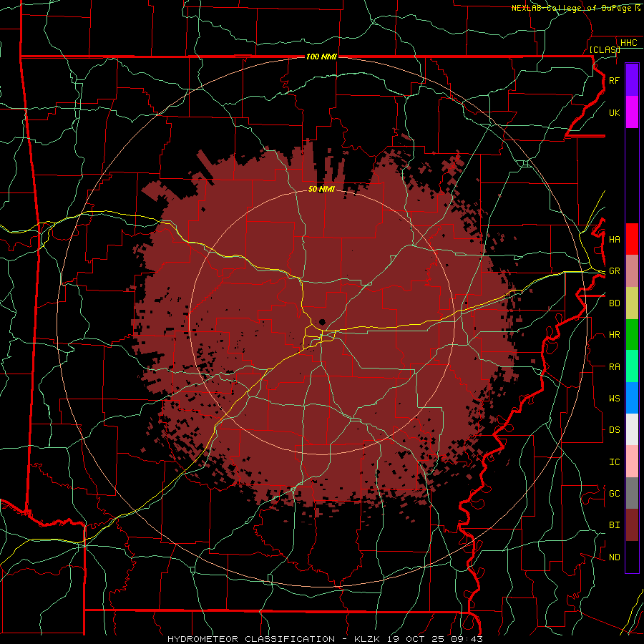
Task: Click the IC legend label
Action: (x=614, y=462)
